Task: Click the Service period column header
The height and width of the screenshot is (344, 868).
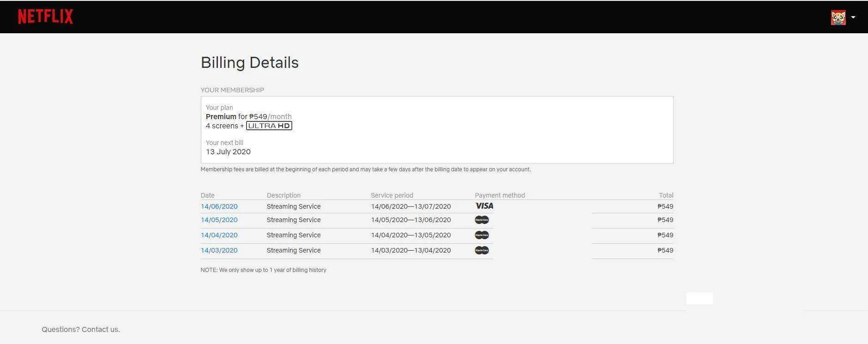Action: point(392,195)
